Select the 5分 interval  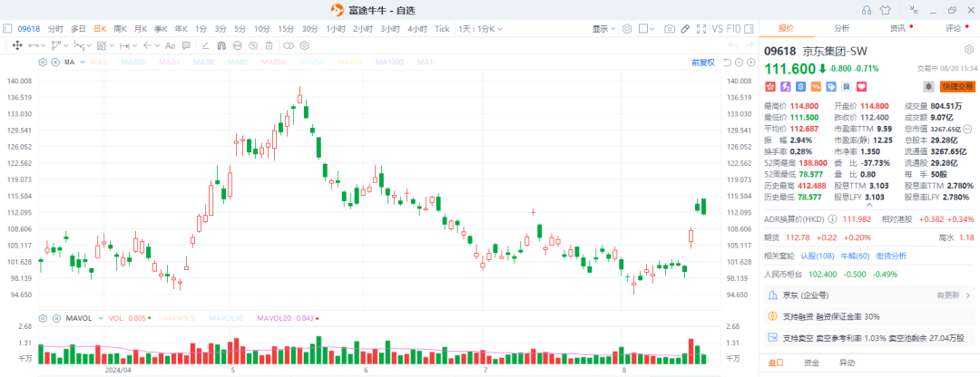coord(240,29)
